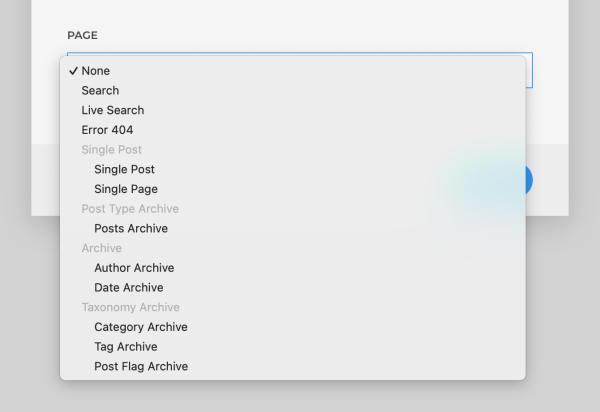
Task: Click the Page select field behind the list
Action: pyautogui.click(x=529, y=70)
